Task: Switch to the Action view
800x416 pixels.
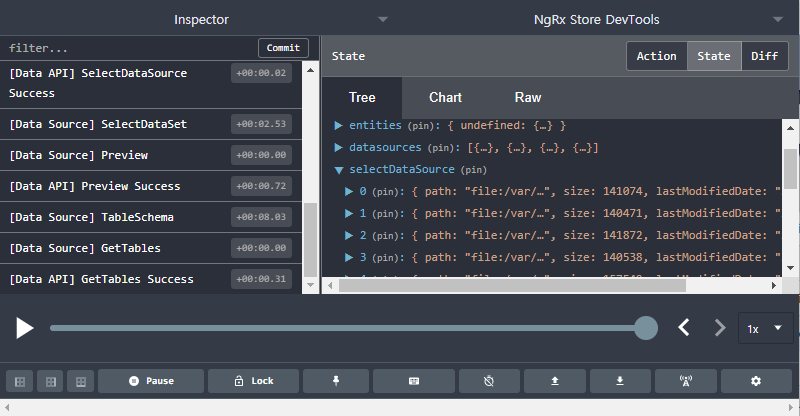Action: coord(657,56)
